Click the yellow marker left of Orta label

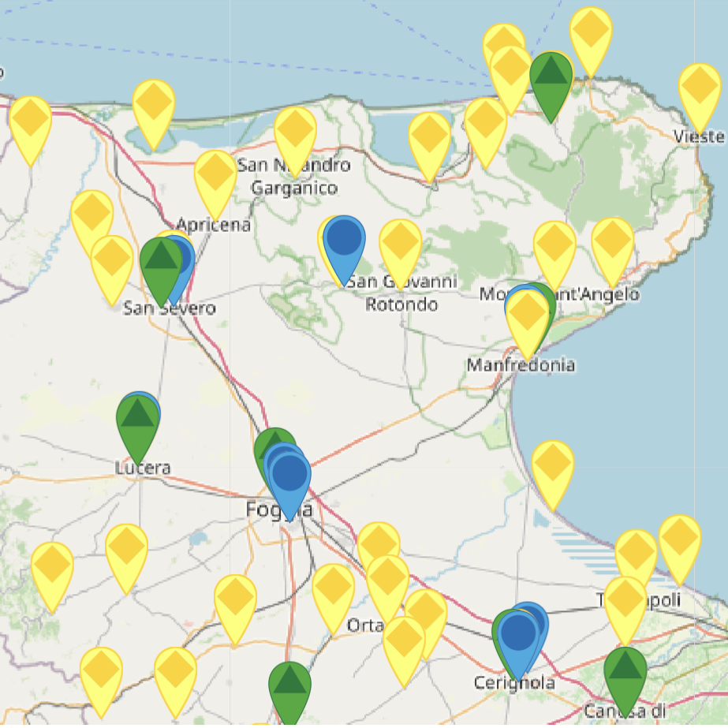tap(333, 589)
